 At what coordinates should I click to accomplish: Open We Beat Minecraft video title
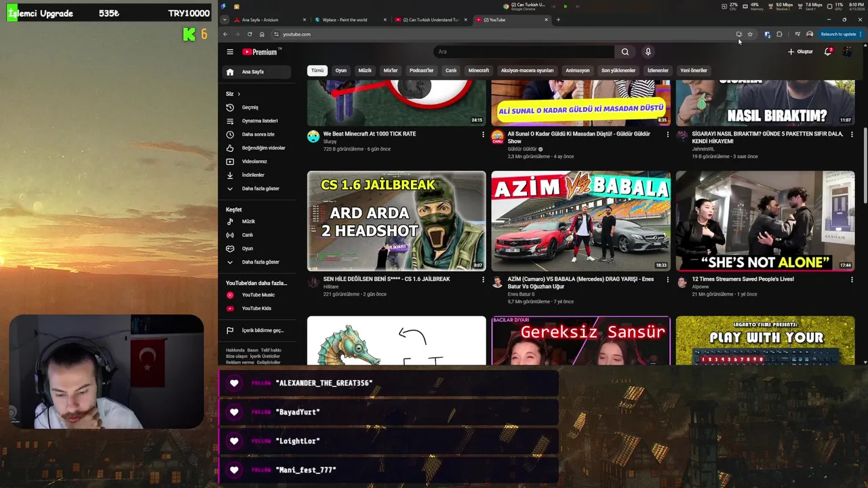(x=370, y=134)
